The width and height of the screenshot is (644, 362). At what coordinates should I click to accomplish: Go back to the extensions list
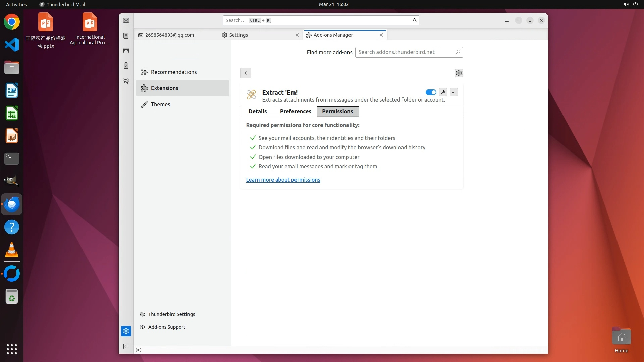(246, 73)
